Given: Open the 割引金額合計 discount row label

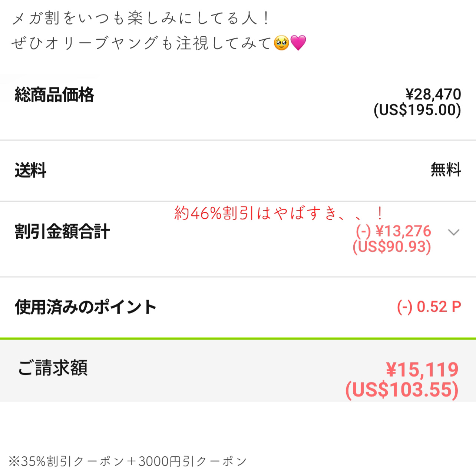Looking at the screenshot, I should coord(62,232).
